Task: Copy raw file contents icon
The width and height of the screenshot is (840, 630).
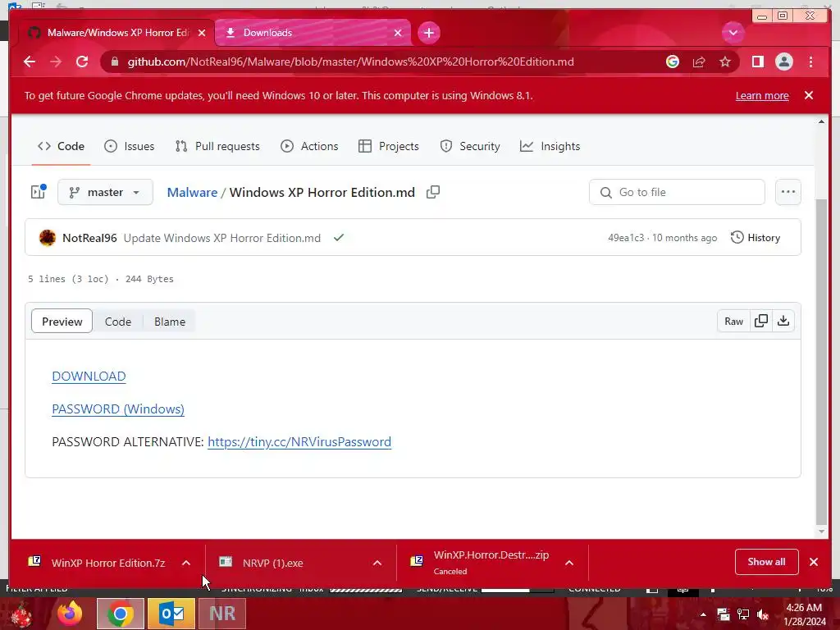Action: pyautogui.click(x=761, y=321)
